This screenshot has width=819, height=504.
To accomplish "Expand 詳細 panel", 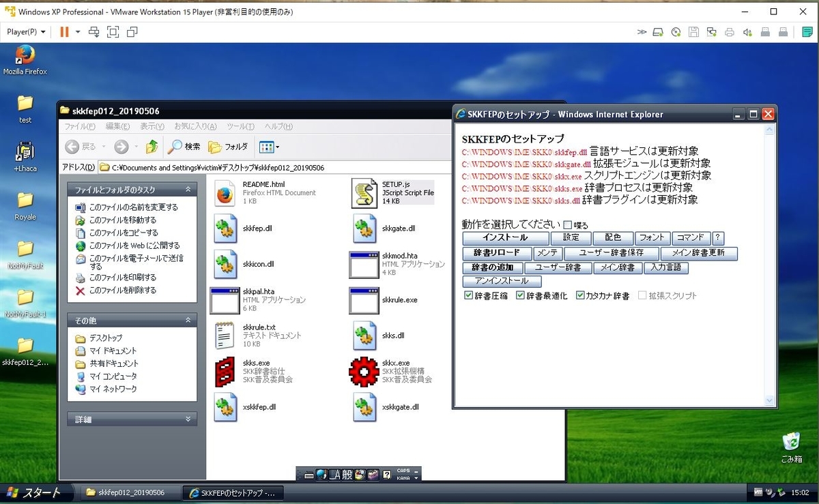I will coord(188,419).
